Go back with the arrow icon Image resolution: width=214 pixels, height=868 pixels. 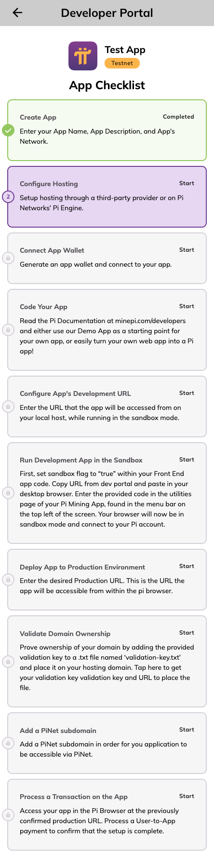(17, 13)
